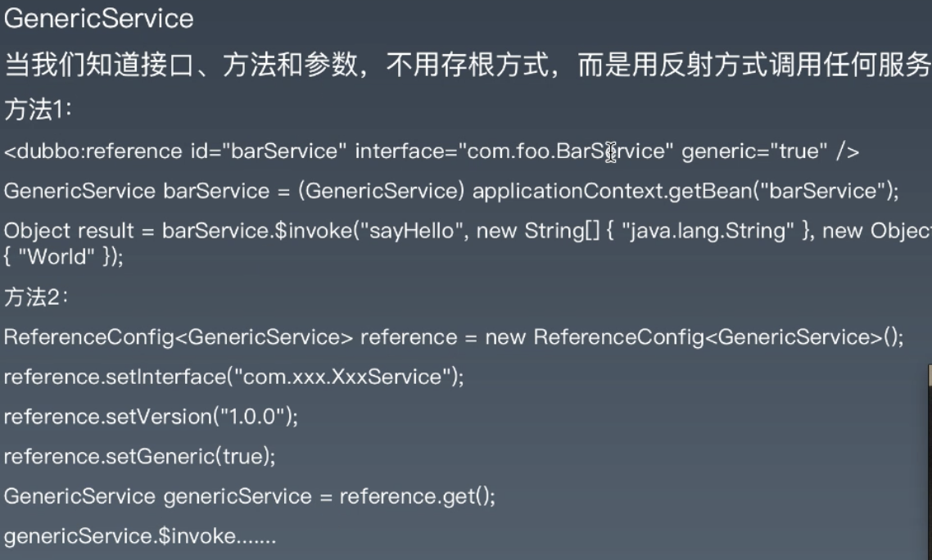Image resolution: width=932 pixels, height=560 pixels.
Task: Click the id="barService" attribute text
Action: (x=269, y=151)
